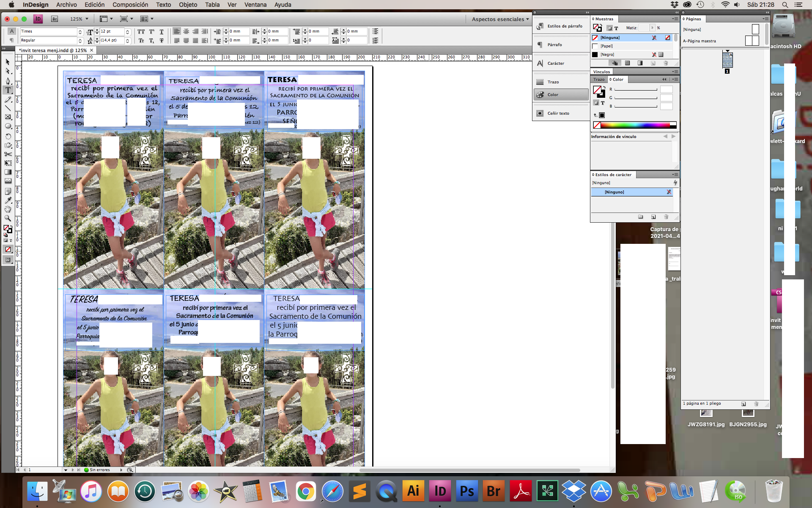Click the Superscript icon
The image size is (812, 508).
[151, 32]
